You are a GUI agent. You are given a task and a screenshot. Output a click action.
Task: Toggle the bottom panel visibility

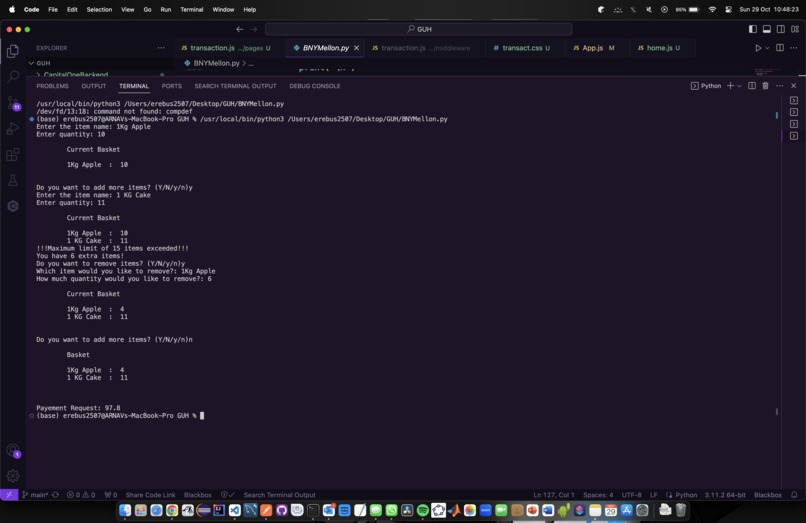point(766,29)
